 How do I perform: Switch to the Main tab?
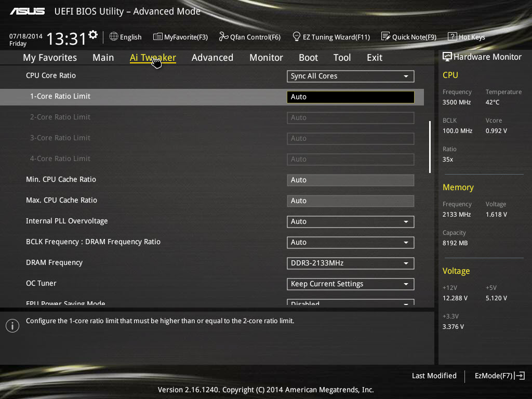[x=103, y=58]
